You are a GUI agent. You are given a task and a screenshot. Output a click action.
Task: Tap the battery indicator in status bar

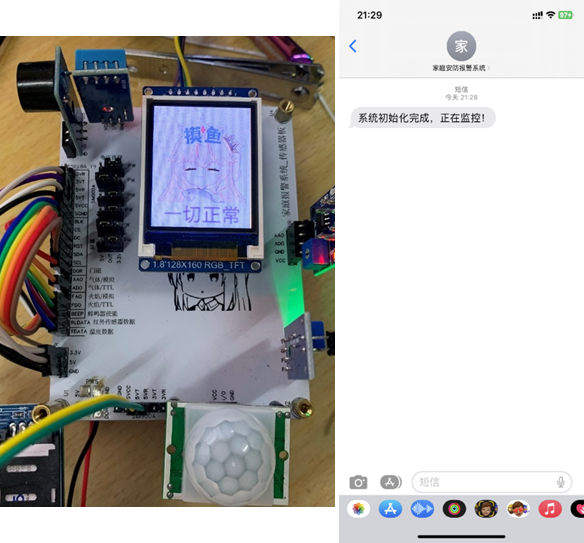pyautogui.click(x=565, y=15)
